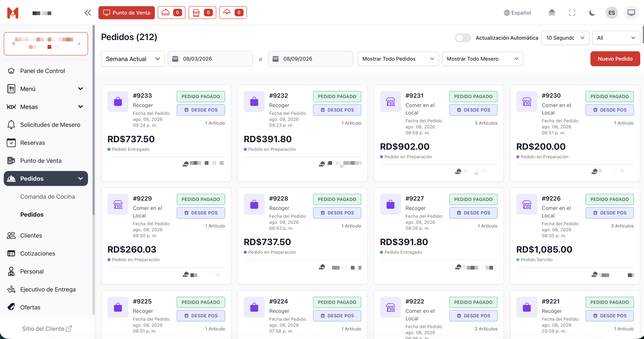The image size is (644, 339).
Task: Click the Español language selector
Action: coord(517,13)
